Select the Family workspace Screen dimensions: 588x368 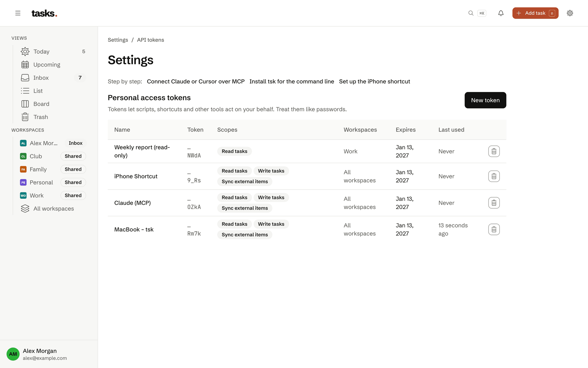(53, 169)
